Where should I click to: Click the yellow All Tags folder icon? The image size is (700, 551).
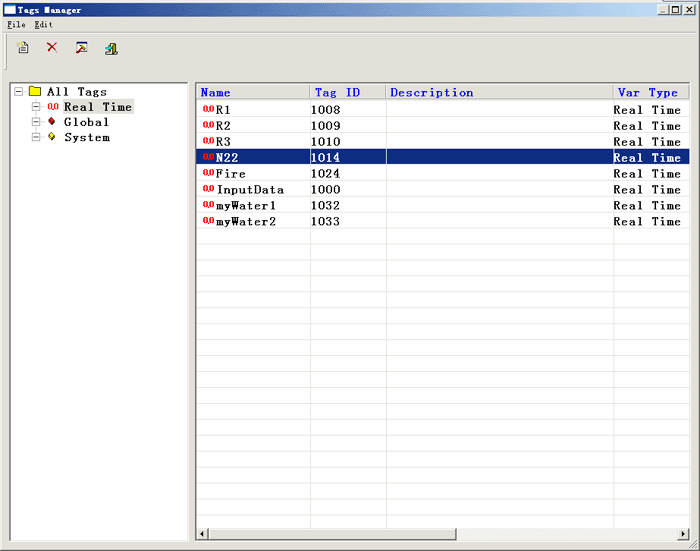click(x=35, y=92)
